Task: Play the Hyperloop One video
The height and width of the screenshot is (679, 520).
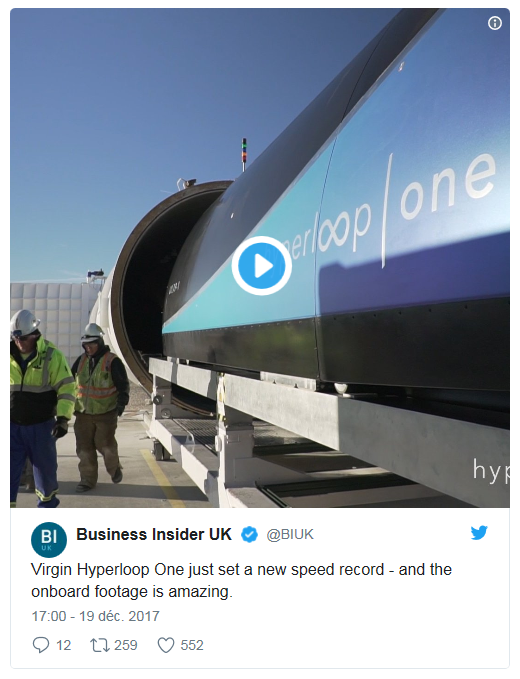Action: [261, 265]
